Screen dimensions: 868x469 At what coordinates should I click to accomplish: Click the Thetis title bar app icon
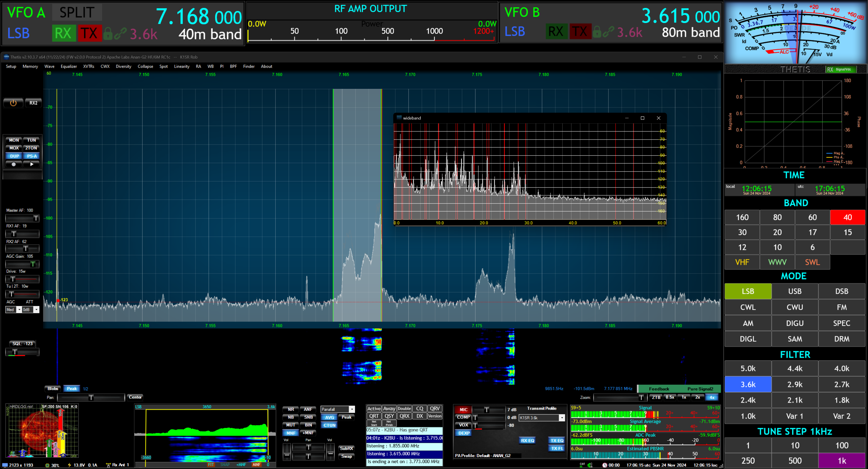click(6, 57)
